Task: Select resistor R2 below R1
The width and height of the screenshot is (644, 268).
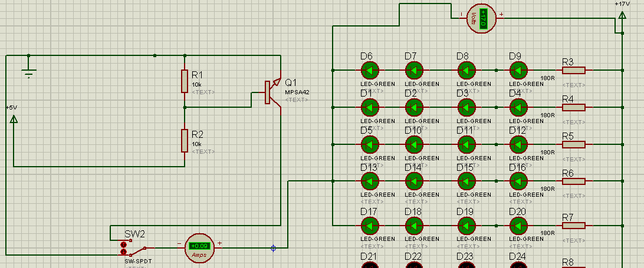Action: pyautogui.click(x=185, y=140)
